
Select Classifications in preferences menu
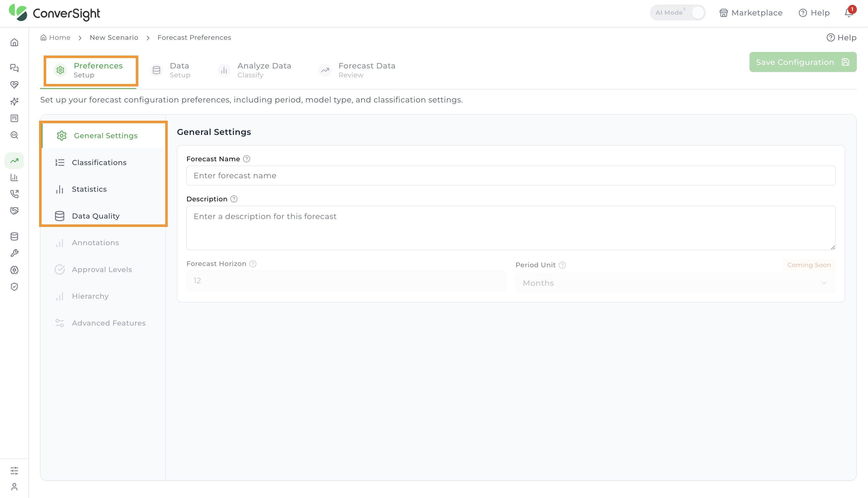tap(103, 163)
